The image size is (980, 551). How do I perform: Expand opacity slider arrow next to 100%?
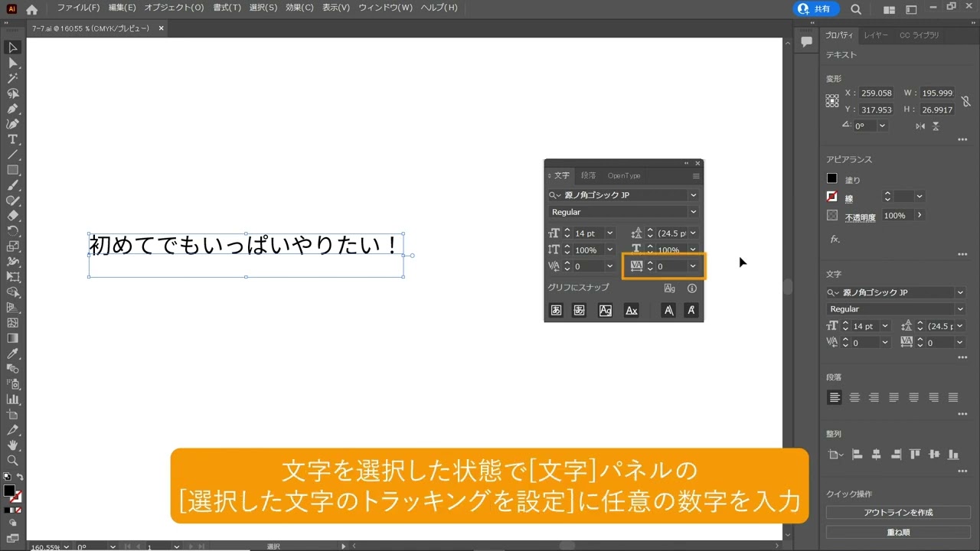919,216
